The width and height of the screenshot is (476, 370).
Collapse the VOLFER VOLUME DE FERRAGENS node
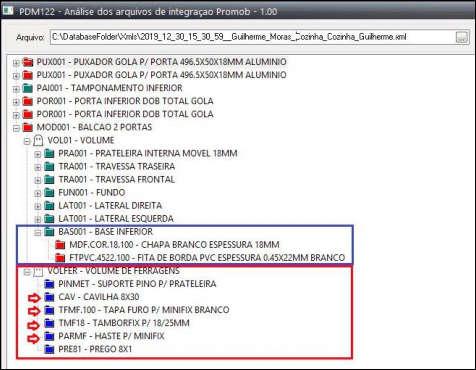[27, 272]
